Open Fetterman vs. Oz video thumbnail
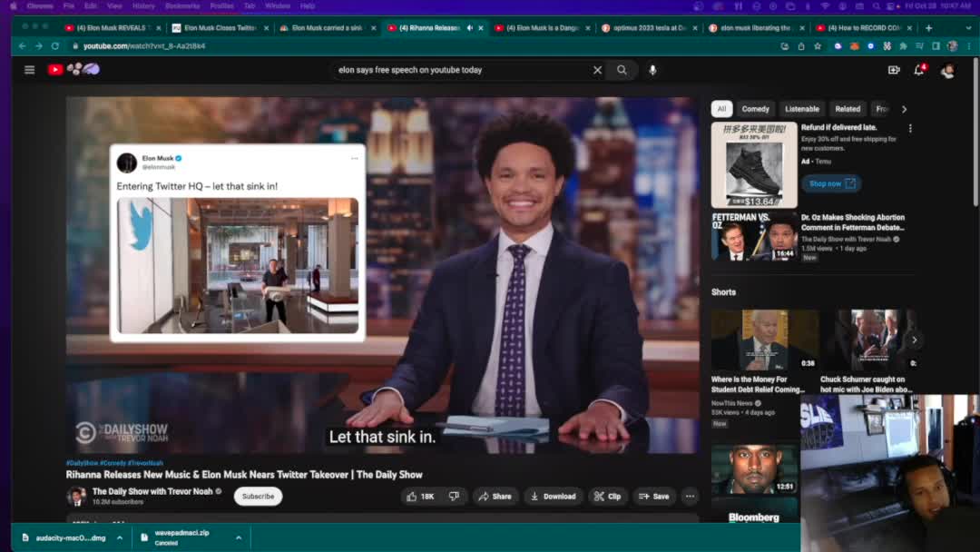 point(754,236)
